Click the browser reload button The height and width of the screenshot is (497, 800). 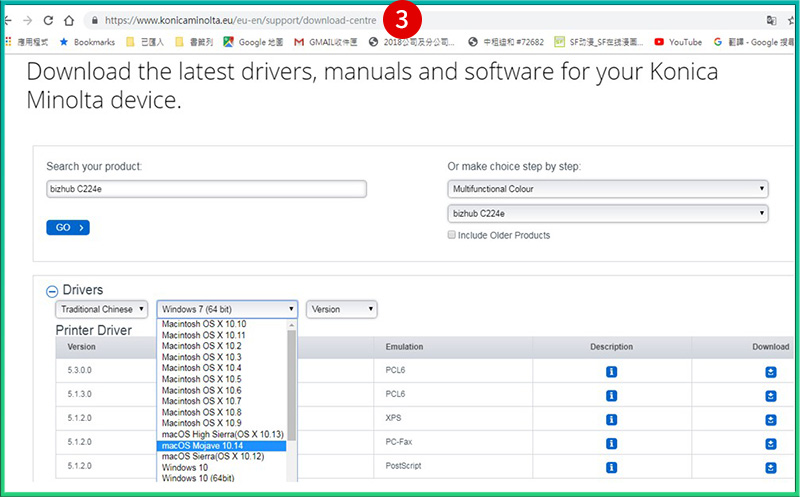48,20
